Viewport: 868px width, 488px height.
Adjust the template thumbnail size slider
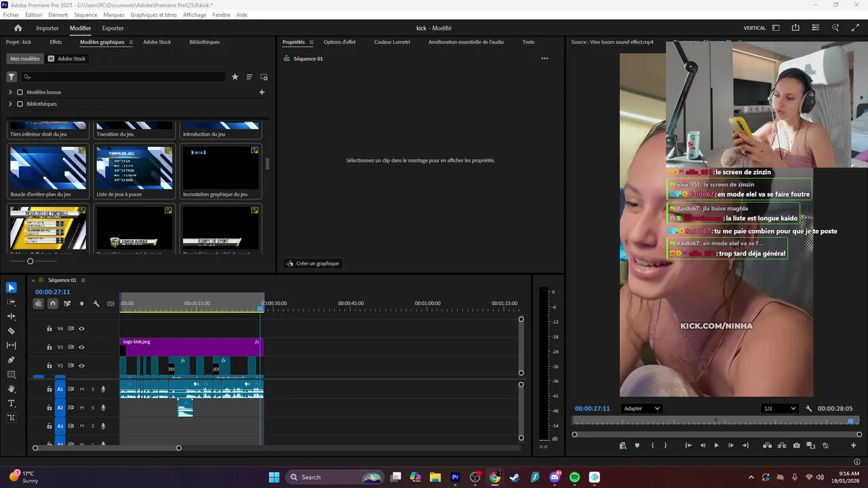pyautogui.click(x=30, y=261)
